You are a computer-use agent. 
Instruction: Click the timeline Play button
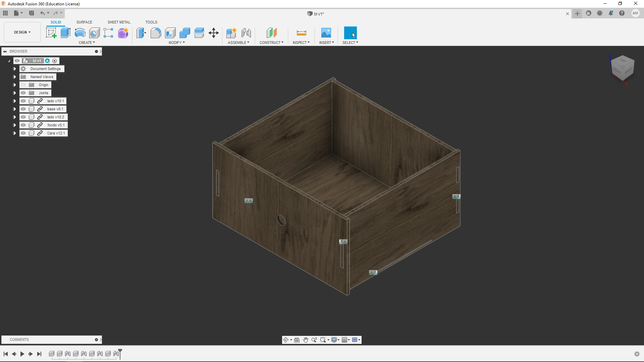pyautogui.click(x=22, y=354)
